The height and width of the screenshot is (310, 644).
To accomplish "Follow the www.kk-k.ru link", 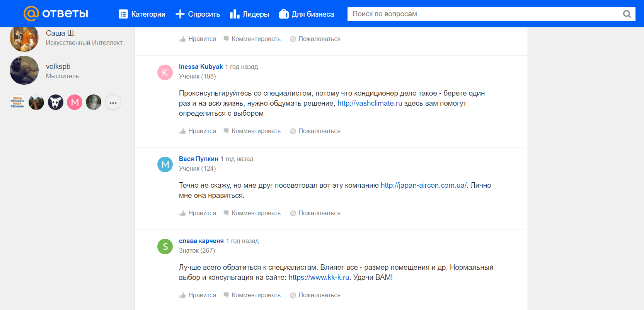I will tap(319, 277).
